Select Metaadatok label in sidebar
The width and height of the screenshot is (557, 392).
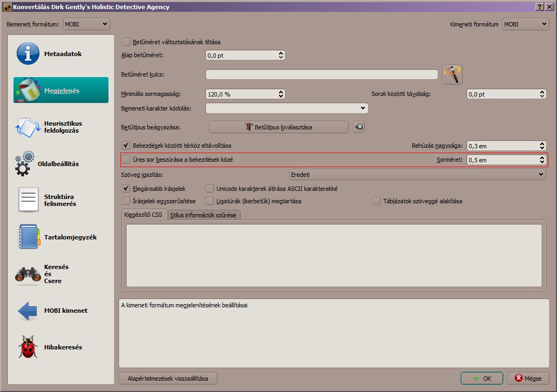point(63,54)
